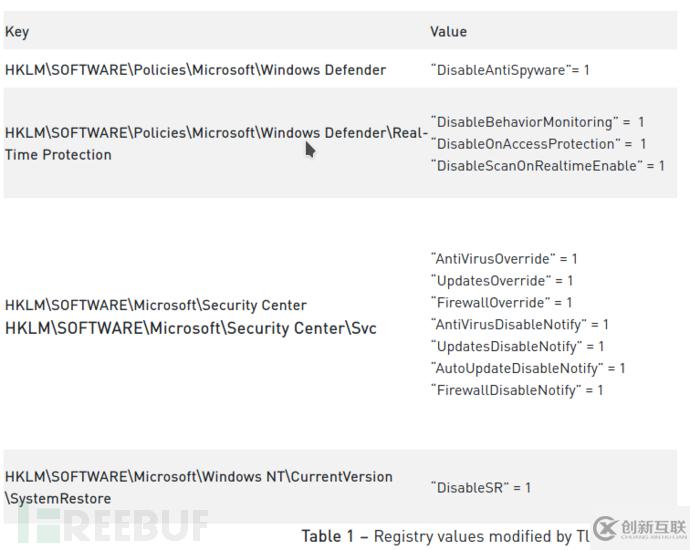
Task: Select the AntiVirusDisableNotify value
Action: [520, 325]
